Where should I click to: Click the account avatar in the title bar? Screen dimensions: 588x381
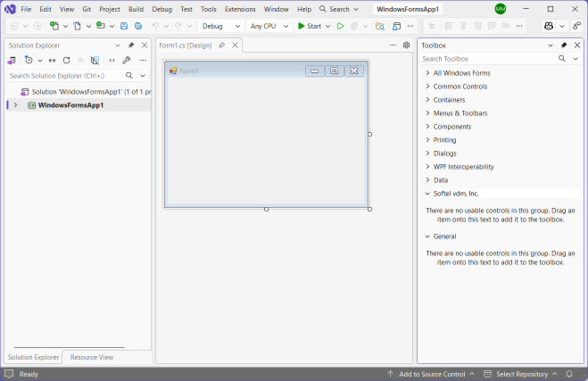(x=501, y=9)
